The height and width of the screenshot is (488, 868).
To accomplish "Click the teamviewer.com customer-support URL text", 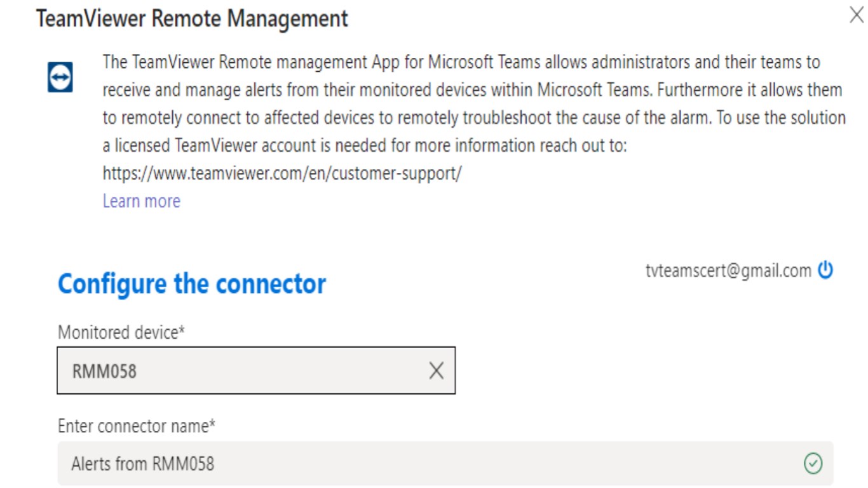I will pyautogui.click(x=282, y=173).
